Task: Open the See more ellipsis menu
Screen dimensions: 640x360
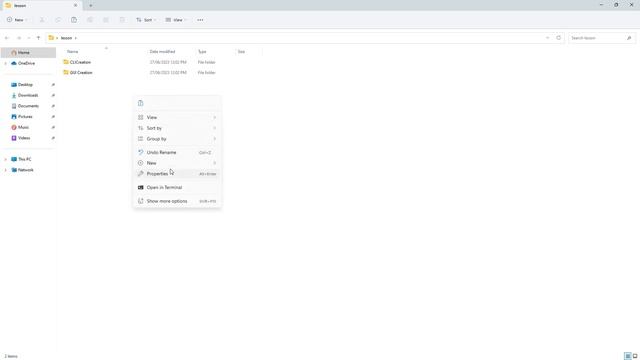Action: 200,20
